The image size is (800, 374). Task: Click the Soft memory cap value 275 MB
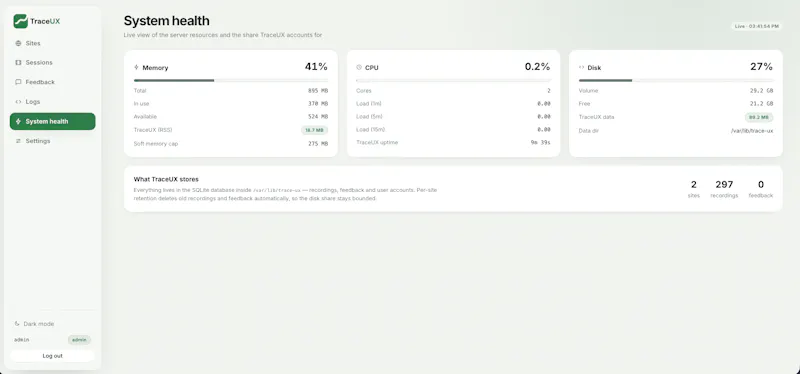pos(318,144)
